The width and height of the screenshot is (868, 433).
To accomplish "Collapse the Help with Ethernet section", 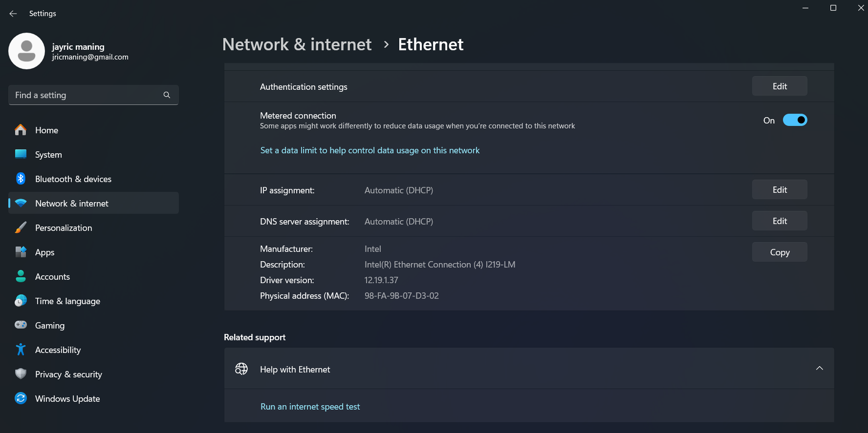I will pos(819,368).
